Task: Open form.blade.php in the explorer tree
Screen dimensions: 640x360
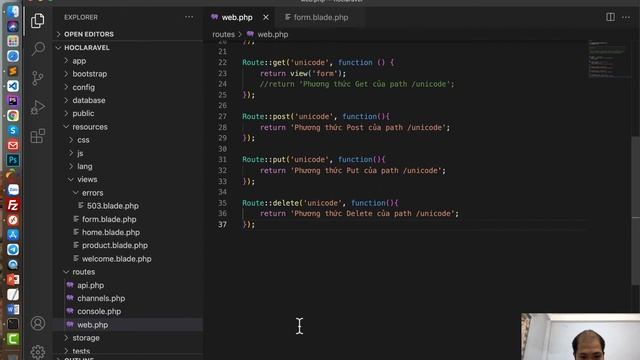Action: 127,219
